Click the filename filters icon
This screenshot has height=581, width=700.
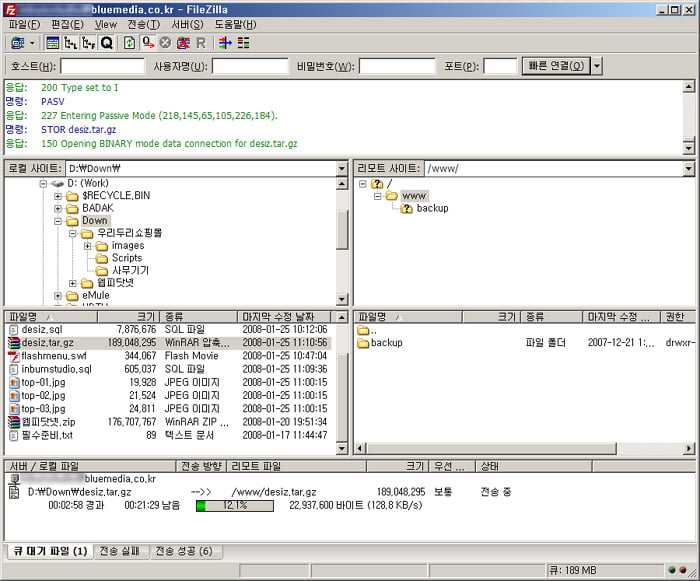244,43
